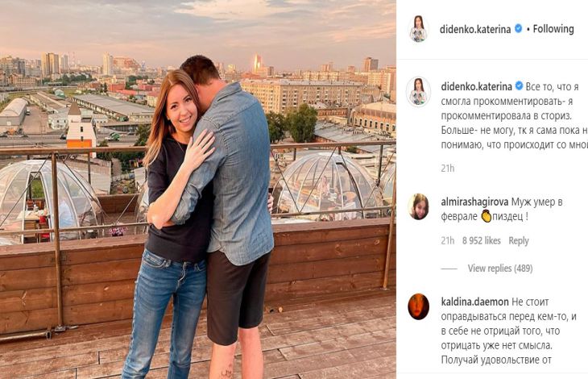The width and height of the screenshot is (588, 379).
Task: Click verified badge in caption line
Action: [520, 86]
